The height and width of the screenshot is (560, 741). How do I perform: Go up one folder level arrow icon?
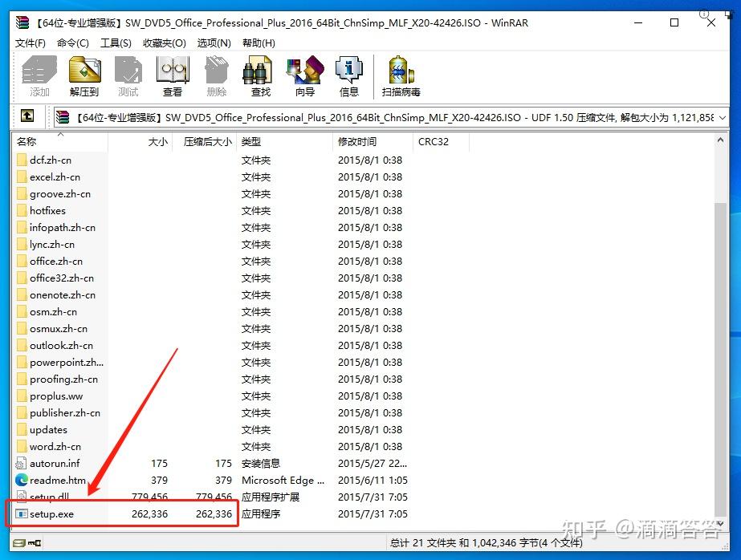point(27,116)
